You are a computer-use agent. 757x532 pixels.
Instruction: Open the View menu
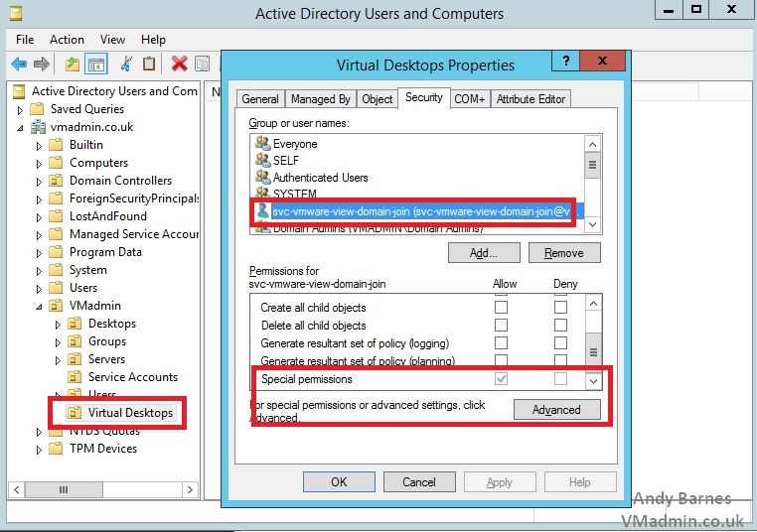[112, 40]
